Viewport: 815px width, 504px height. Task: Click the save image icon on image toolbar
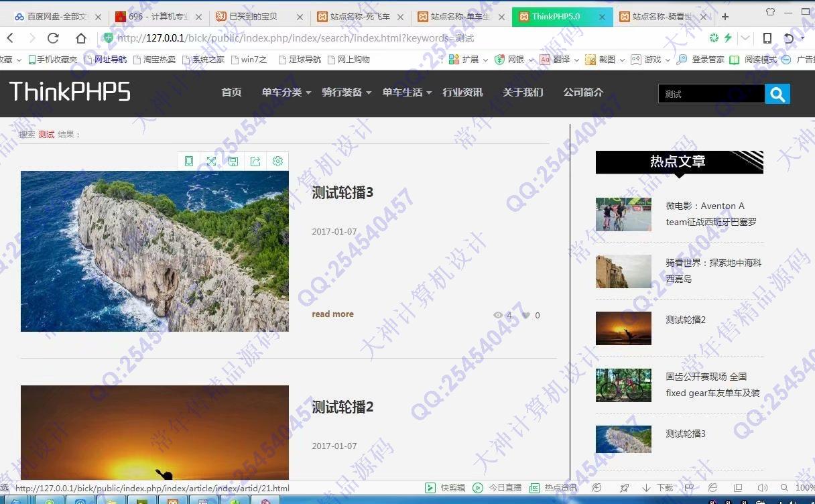click(x=233, y=161)
